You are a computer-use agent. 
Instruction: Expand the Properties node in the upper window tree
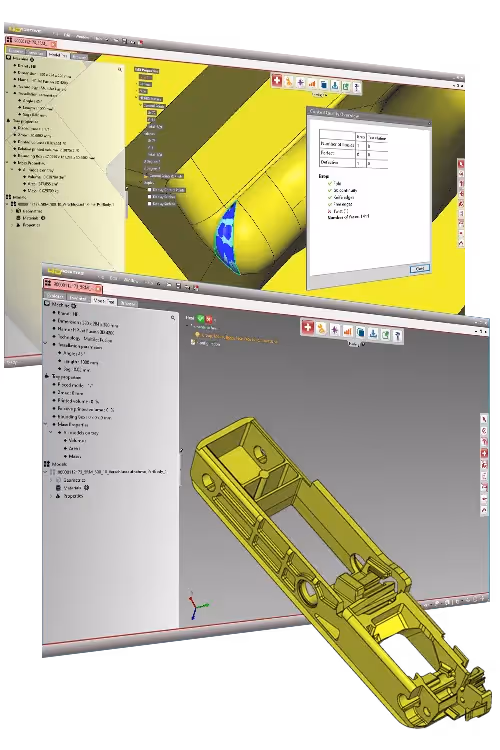coord(13,224)
